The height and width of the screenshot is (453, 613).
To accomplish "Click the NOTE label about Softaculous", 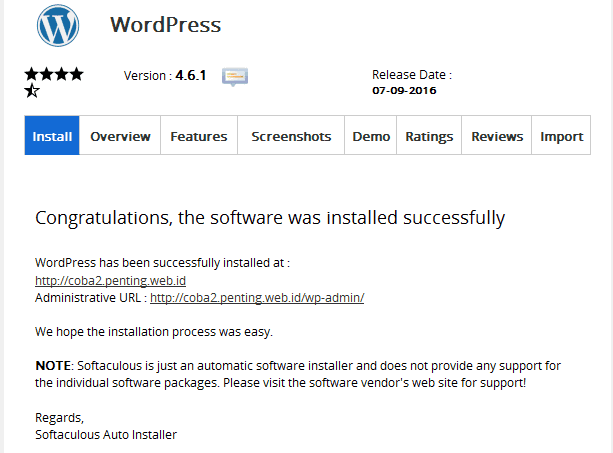I will pos(53,366).
